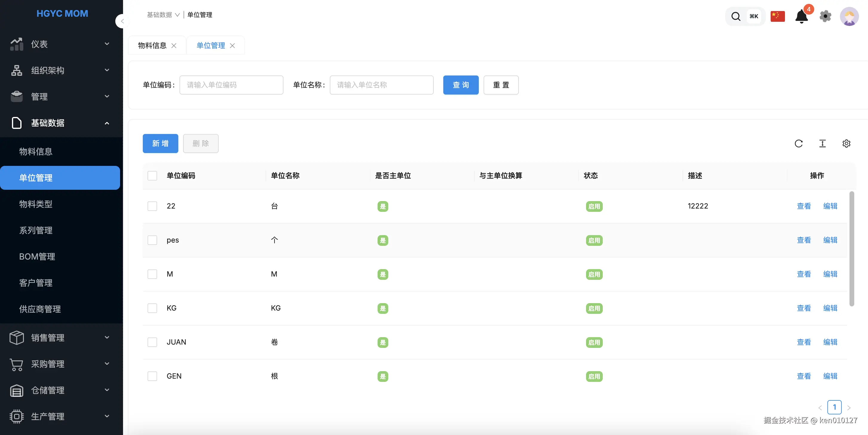Viewport: 868px width, 435px height.
Task: Collapse the 基础数据 sidebar menu
Action: tap(60, 123)
